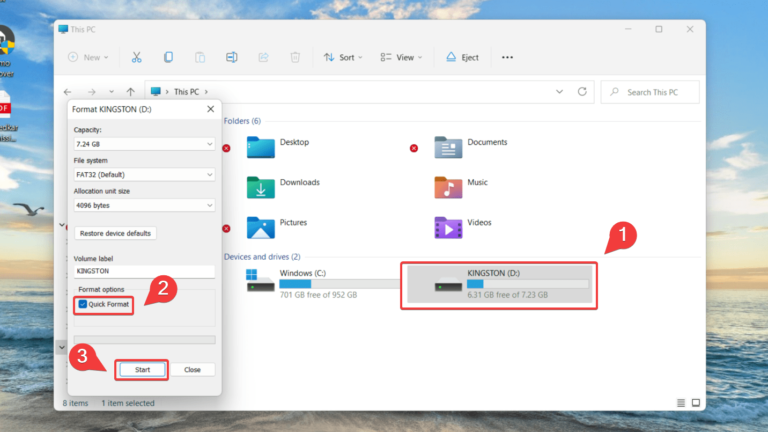The image size is (768, 432).
Task: Select the KINGSTON (D:) drive
Action: 499,284
